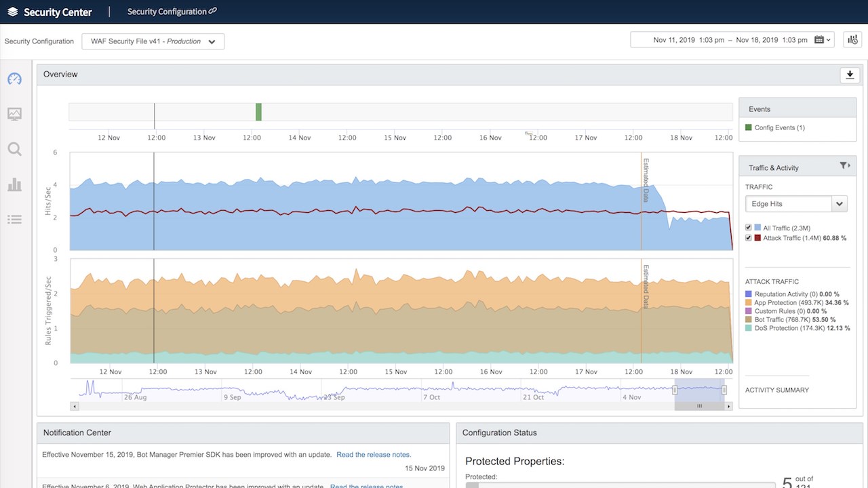The width and height of the screenshot is (868, 488).
Task: Click the Protected Properties heading
Action: pyautogui.click(x=515, y=462)
